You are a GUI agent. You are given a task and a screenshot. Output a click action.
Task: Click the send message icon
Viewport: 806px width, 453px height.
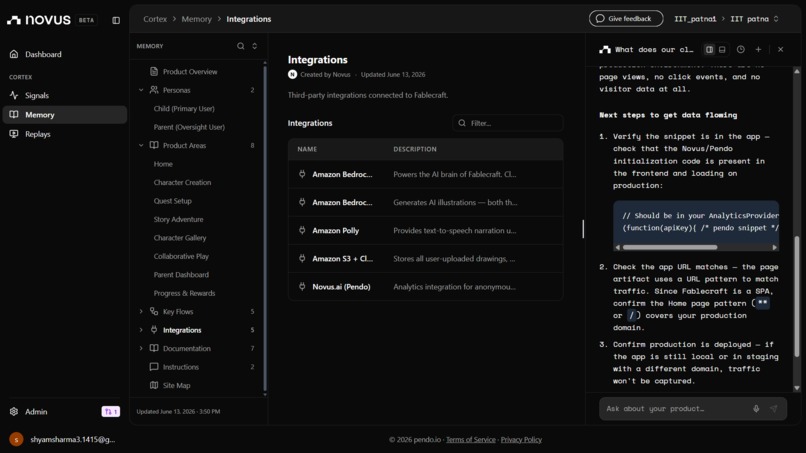(x=774, y=409)
